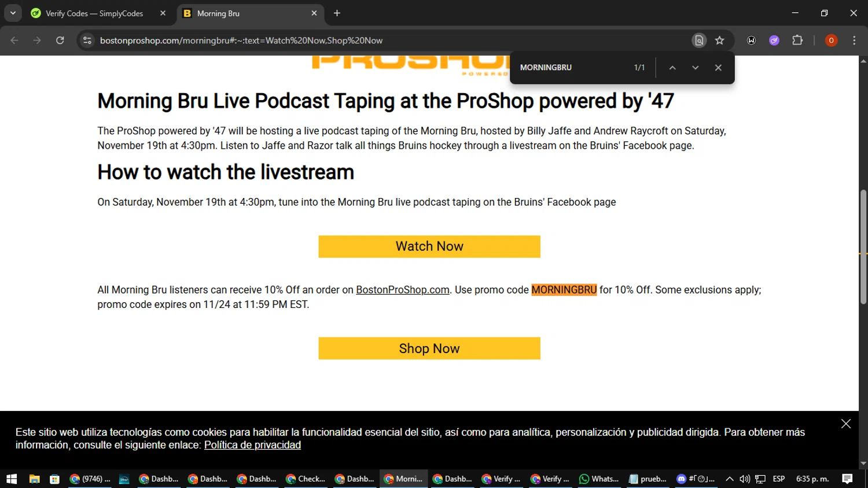Close the Morning Bru tab
Screen dimensions: 868x488
pyautogui.click(x=314, y=13)
